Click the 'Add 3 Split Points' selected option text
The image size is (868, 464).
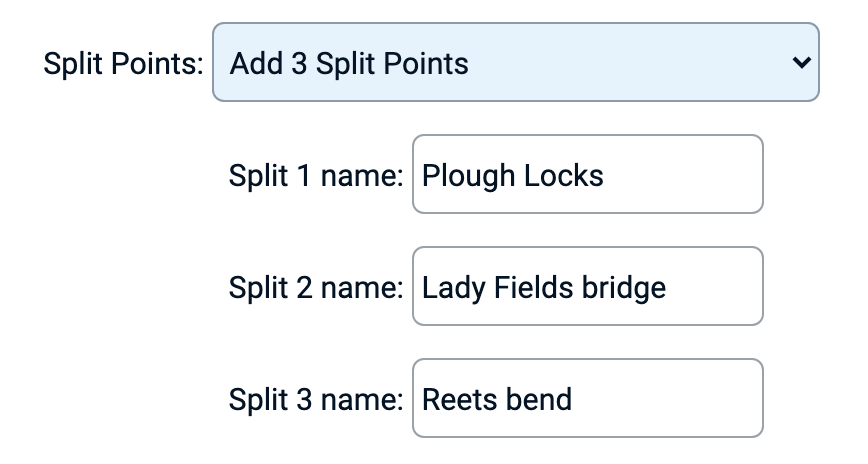(x=349, y=64)
